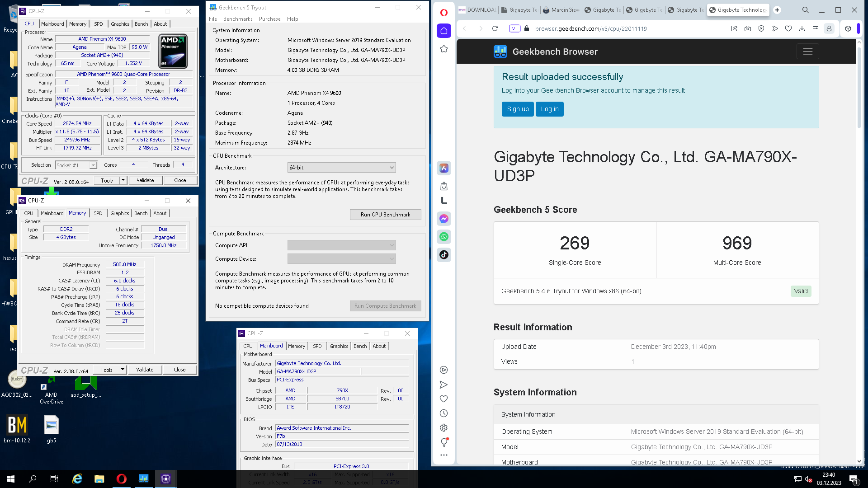Open Easy Setup sliders icon
This screenshot has height=488, width=868.
coord(816,28)
